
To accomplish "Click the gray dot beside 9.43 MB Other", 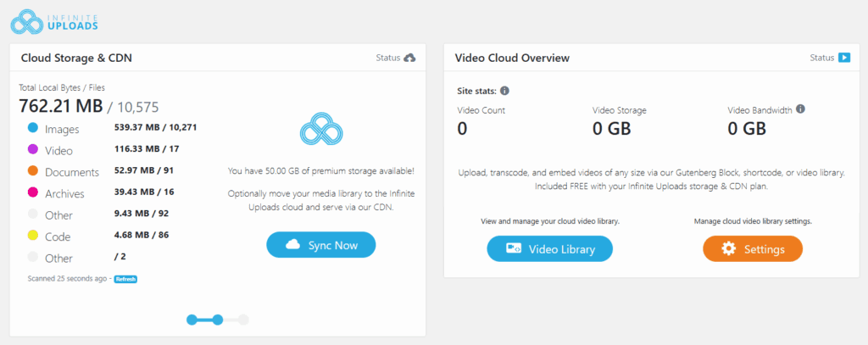I will coord(33,214).
